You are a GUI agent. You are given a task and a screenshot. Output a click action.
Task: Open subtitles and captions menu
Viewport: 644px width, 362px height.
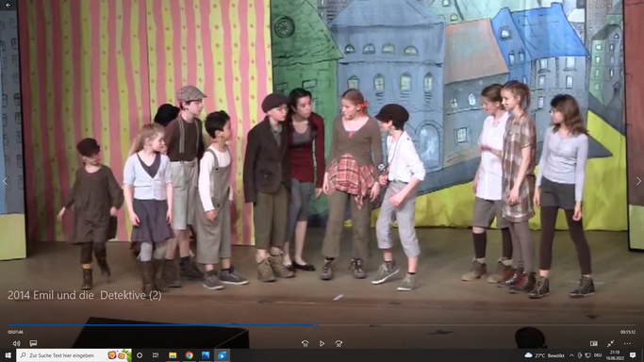[x=33, y=343]
